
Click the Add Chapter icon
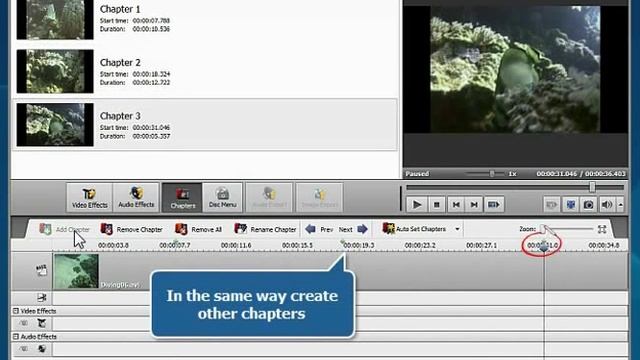[45, 229]
